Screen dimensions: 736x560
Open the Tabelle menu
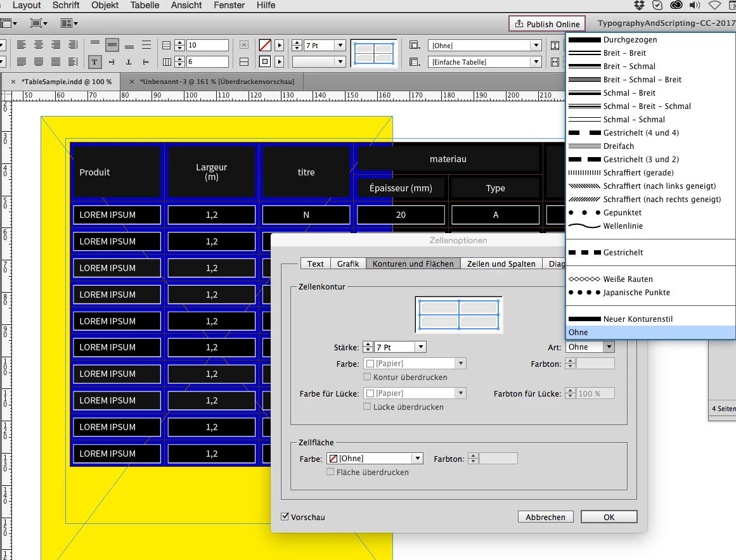coord(145,5)
